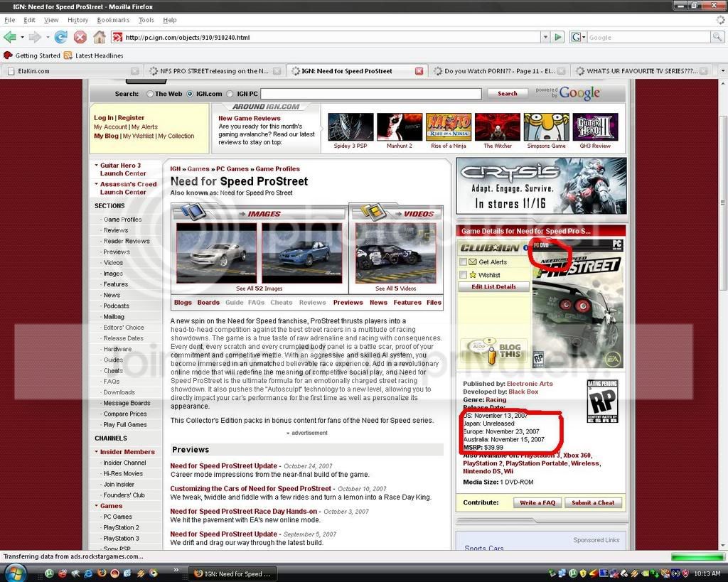
Task: Open the Images section icon
Action: coord(193,211)
